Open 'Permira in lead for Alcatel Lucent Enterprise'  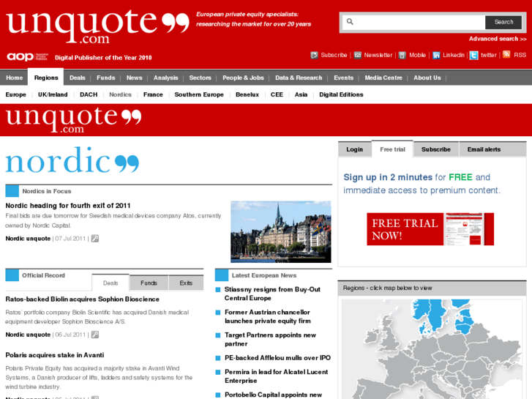tap(276, 376)
